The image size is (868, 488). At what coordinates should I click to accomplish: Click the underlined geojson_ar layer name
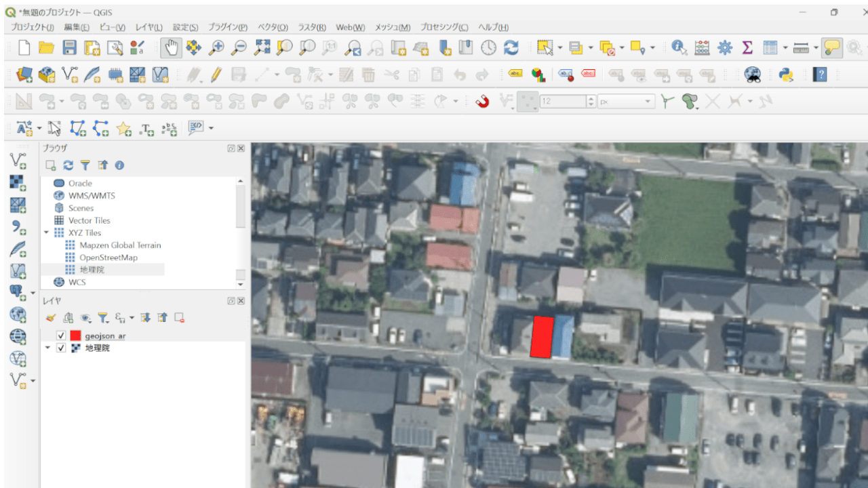pos(105,335)
